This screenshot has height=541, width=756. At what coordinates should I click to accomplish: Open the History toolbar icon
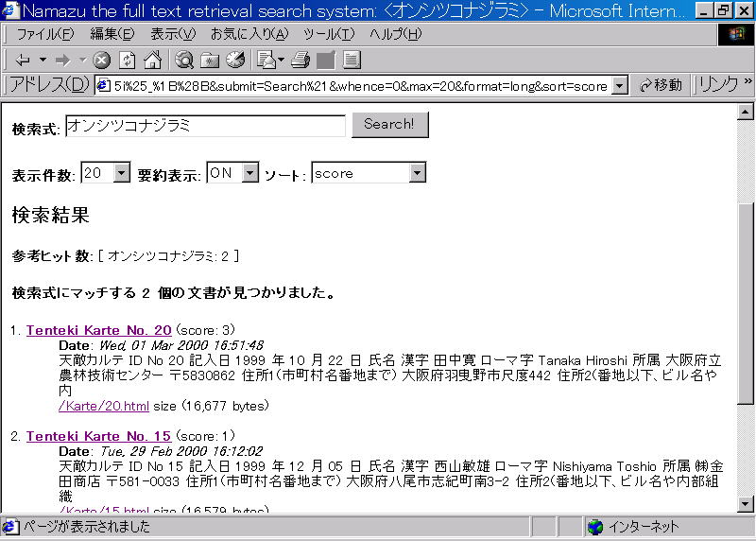(x=234, y=61)
